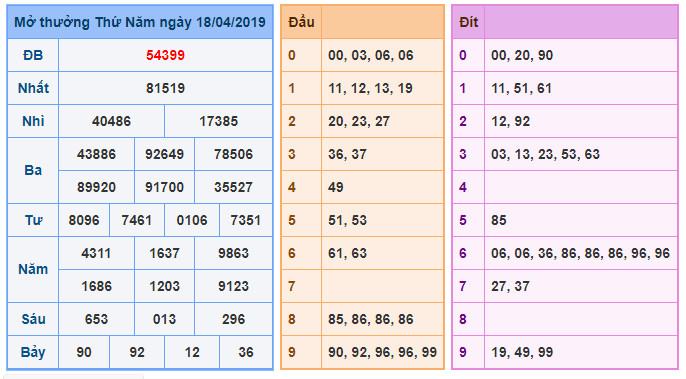Click Năm prize number 1686
The height and width of the screenshot is (379, 686).
click(x=96, y=286)
